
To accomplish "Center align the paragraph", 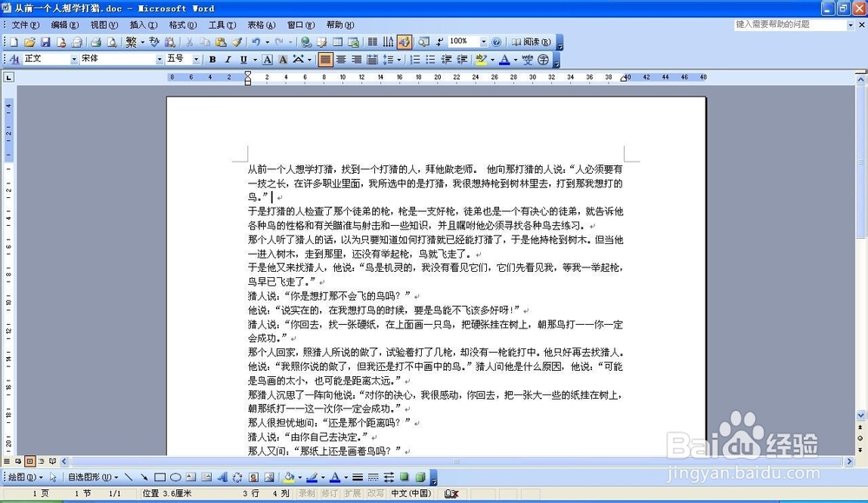I will pos(341,59).
